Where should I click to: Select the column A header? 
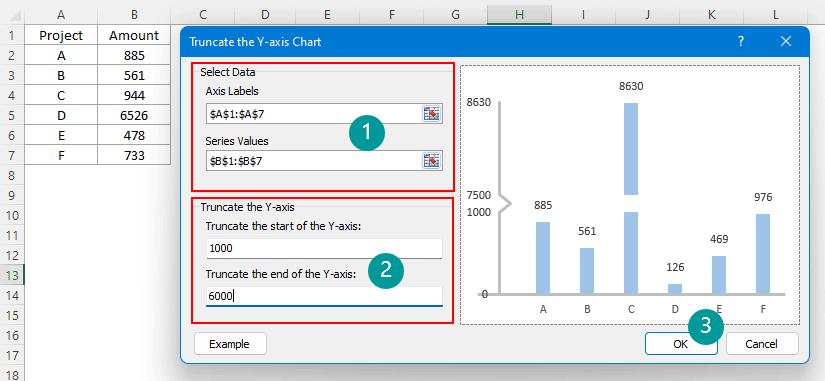click(x=61, y=15)
